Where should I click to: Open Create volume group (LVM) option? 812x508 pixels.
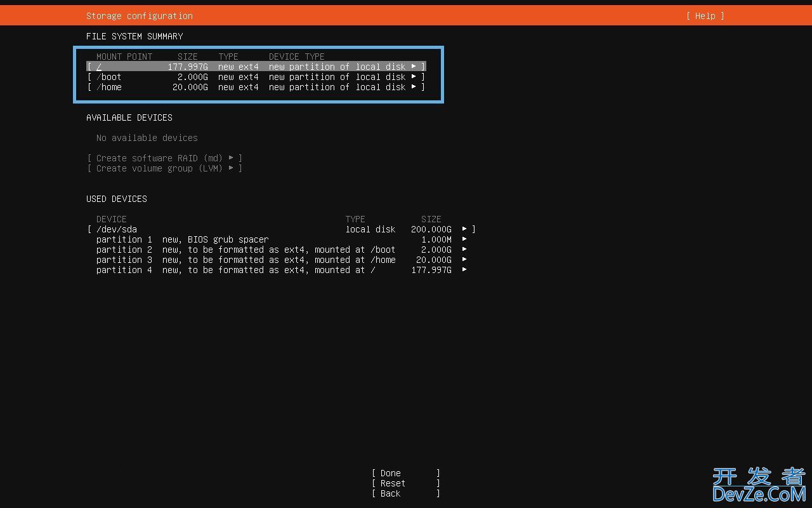tap(165, 168)
